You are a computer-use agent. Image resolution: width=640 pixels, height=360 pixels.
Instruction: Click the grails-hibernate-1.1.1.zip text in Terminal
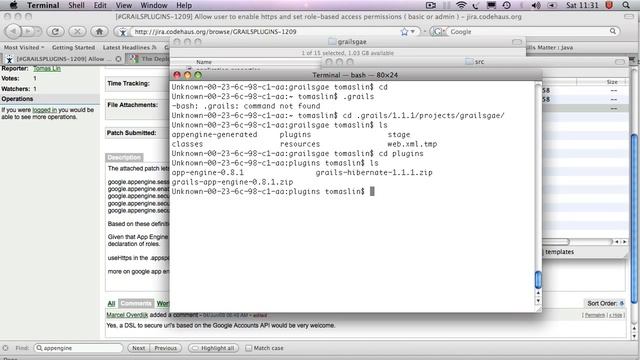373,172
